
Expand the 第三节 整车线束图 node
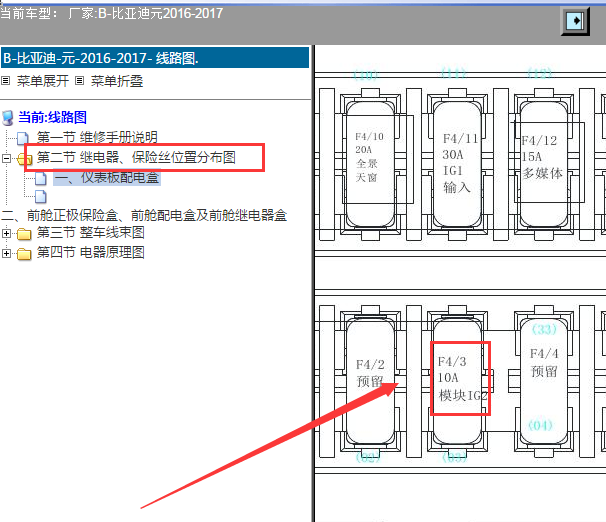coord(6,233)
